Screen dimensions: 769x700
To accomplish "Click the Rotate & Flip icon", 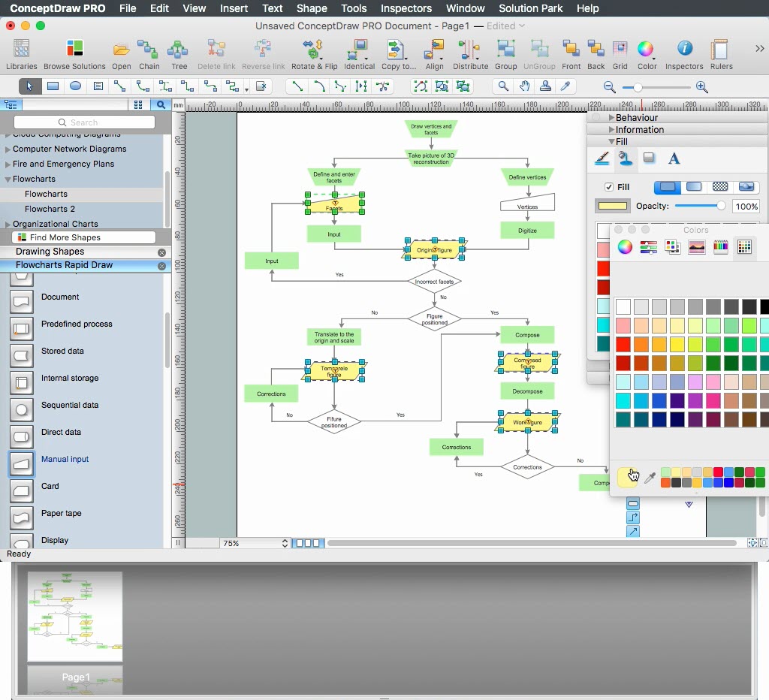I will pos(314,54).
